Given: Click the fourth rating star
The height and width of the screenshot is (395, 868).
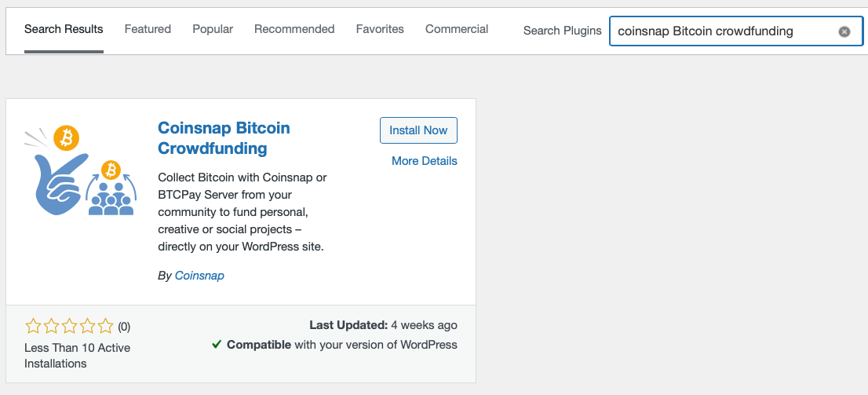Looking at the screenshot, I should click(x=87, y=326).
